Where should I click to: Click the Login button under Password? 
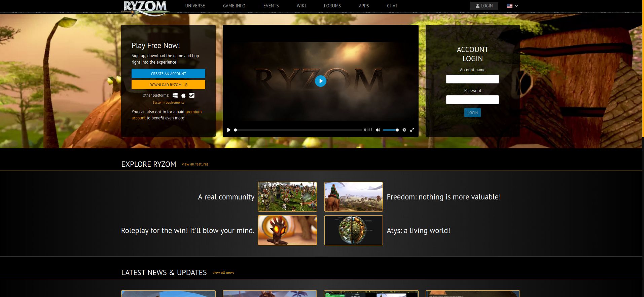tap(472, 113)
